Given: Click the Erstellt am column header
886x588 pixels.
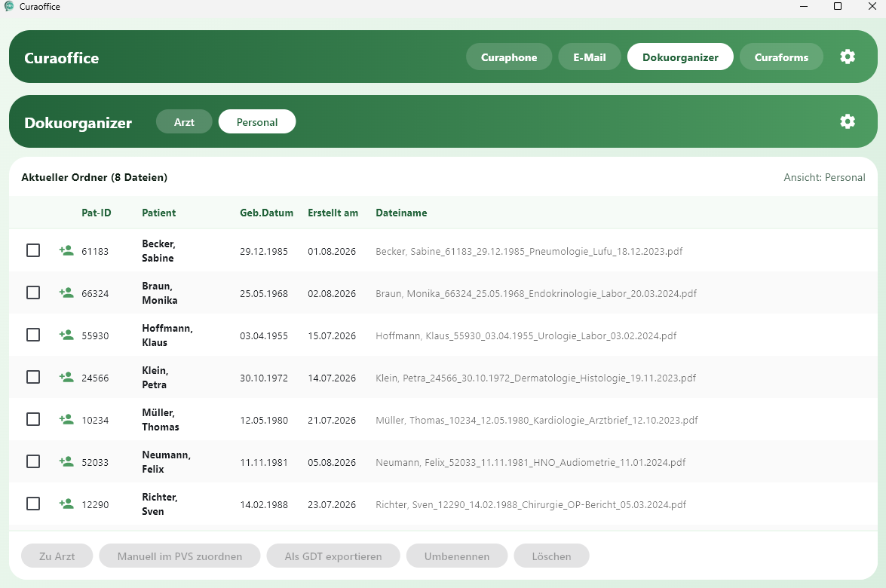Looking at the screenshot, I should tap(333, 213).
